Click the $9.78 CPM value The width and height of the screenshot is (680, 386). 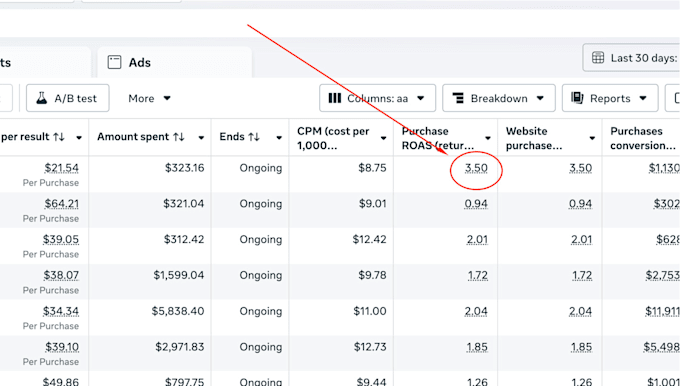pos(372,275)
